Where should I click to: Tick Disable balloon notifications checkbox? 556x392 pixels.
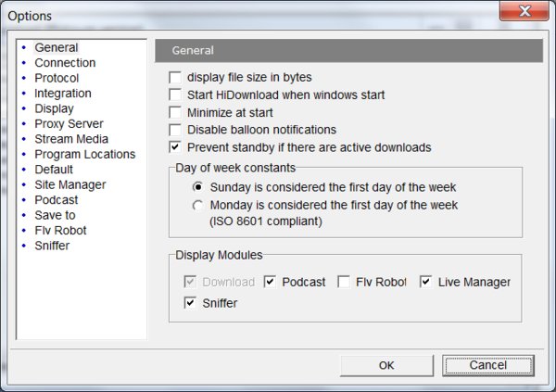[x=176, y=130]
